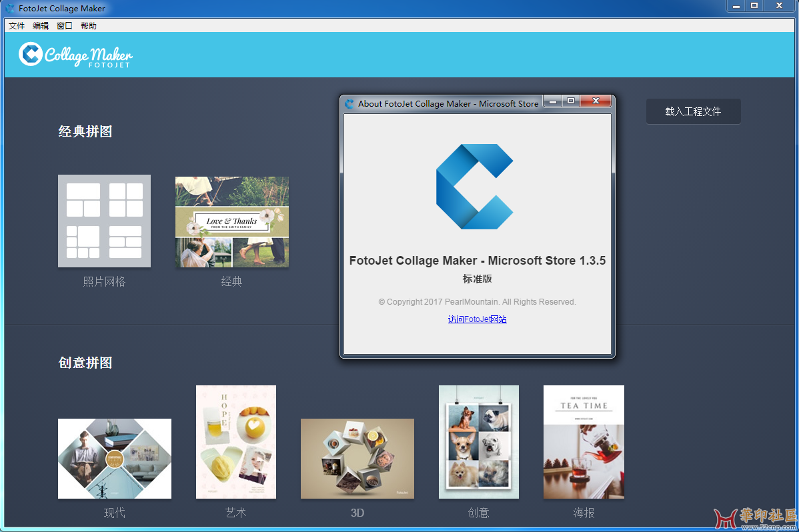Image resolution: width=799 pixels, height=532 pixels.
Task: Close the About FotoJet dialog
Action: click(x=595, y=101)
